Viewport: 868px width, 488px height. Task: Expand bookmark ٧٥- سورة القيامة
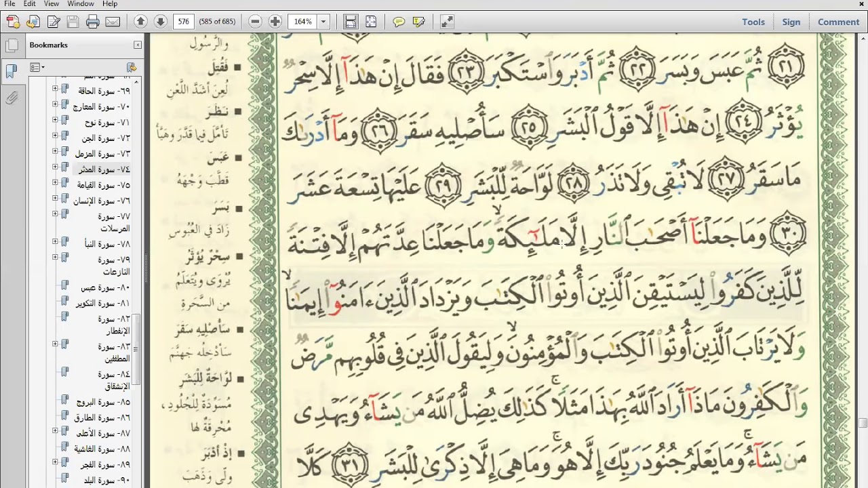tap(55, 182)
